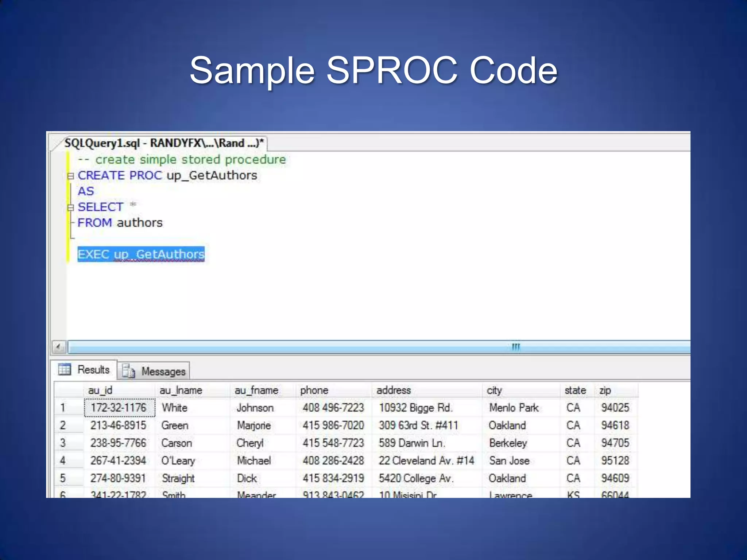The height and width of the screenshot is (560, 747).
Task: Click phone 408 286-2428
Action: [333, 460]
